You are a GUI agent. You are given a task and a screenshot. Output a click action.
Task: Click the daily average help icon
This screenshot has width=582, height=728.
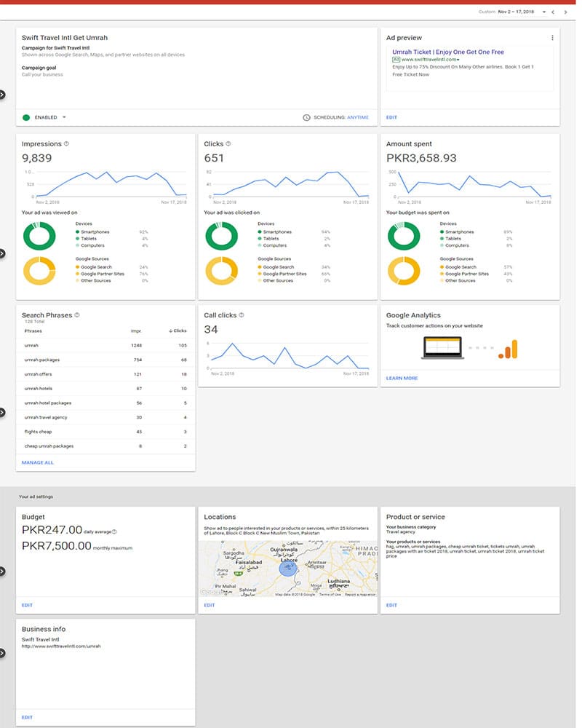click(114, 532)
